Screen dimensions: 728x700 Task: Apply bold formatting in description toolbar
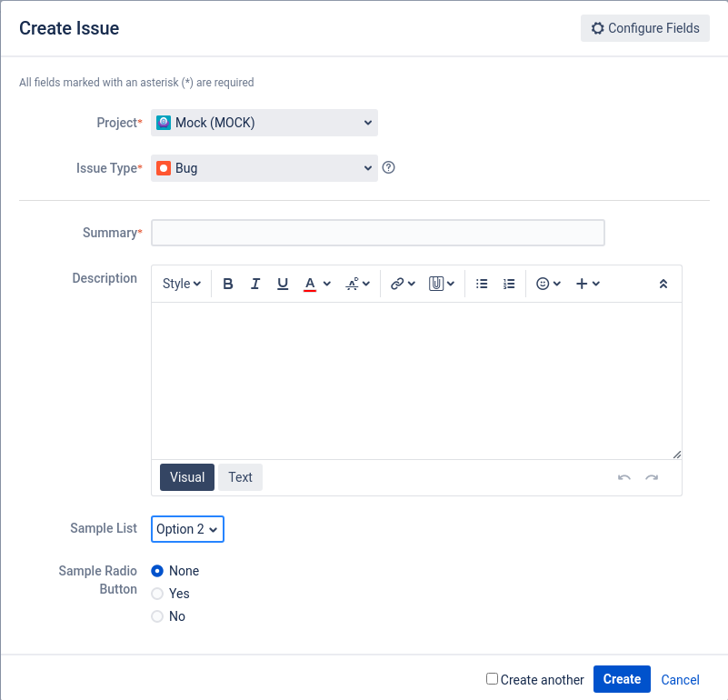pyautogui.click(x=227, y=284)
